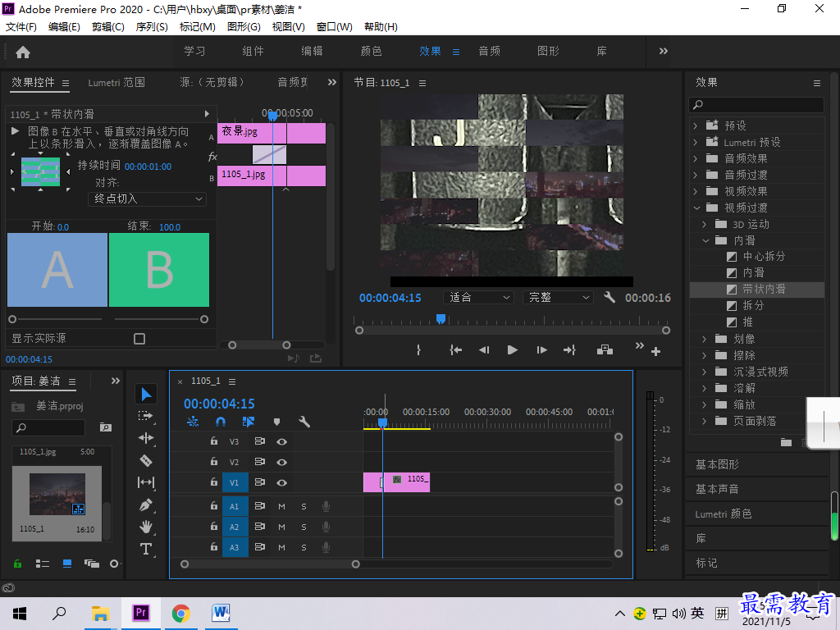The image size is (840, 630).
Task: Expand the 音频效果 folder
Action: [696, 158]
